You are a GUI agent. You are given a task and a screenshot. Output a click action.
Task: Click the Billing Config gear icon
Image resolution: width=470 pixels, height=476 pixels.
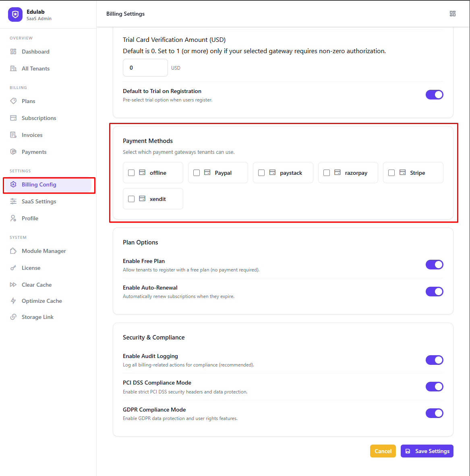(x=14, y=184)
